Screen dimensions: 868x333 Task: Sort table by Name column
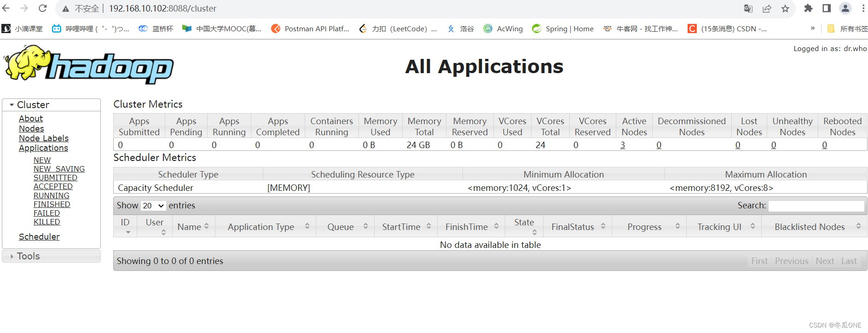pos(193,227)
